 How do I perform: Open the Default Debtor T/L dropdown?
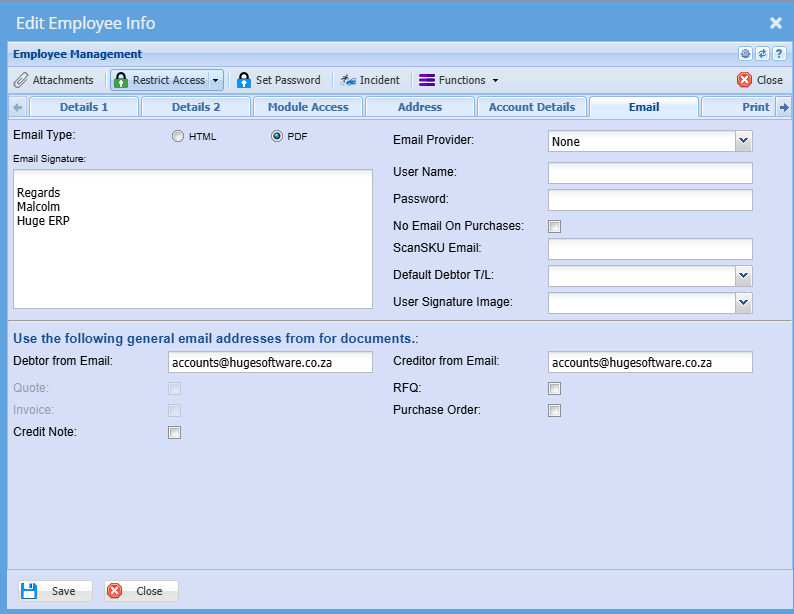[743, 275]
